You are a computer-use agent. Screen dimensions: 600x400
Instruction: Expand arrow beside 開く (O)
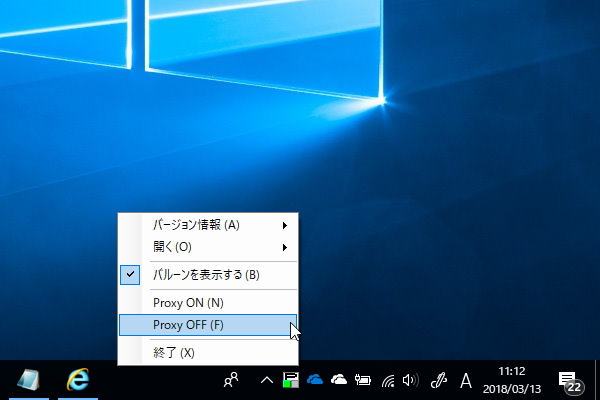coord(285,247)
